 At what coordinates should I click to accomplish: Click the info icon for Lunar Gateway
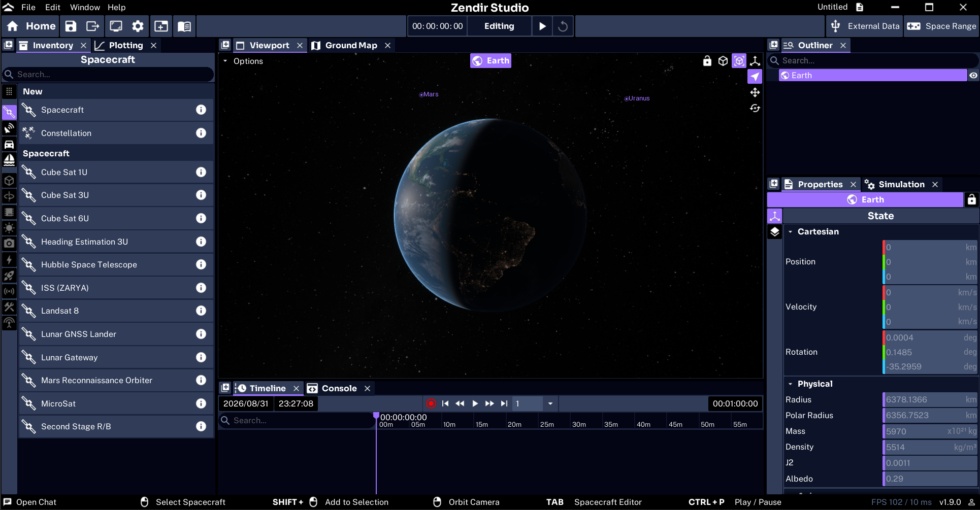(201, 357)
